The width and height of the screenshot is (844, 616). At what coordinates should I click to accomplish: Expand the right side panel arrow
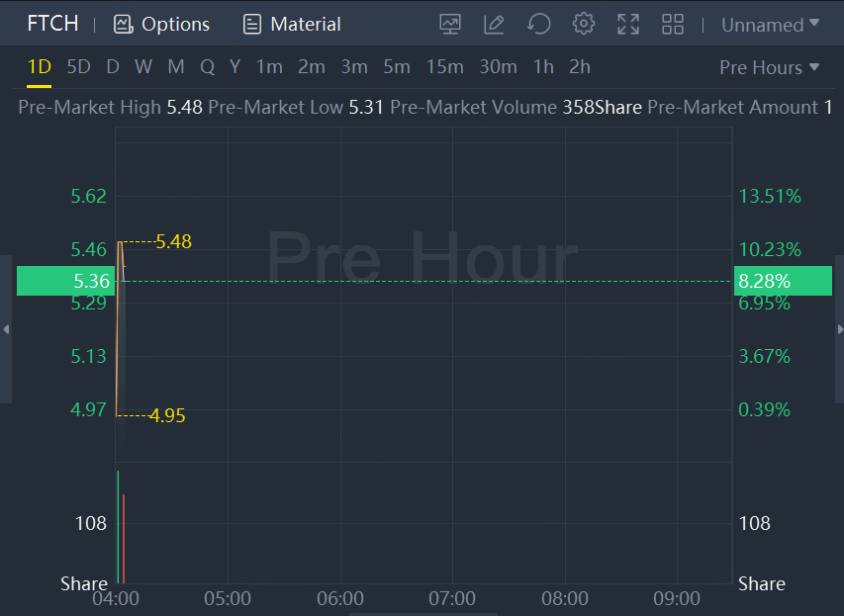pos(839,329)
